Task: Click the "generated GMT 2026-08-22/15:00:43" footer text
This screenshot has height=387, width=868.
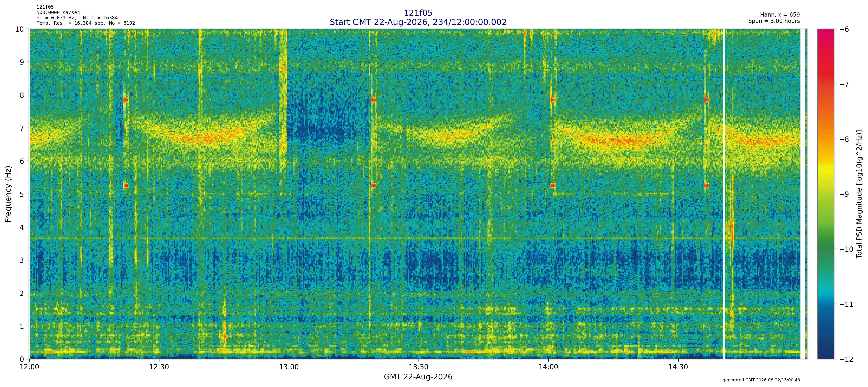Action: click(761, 380)
